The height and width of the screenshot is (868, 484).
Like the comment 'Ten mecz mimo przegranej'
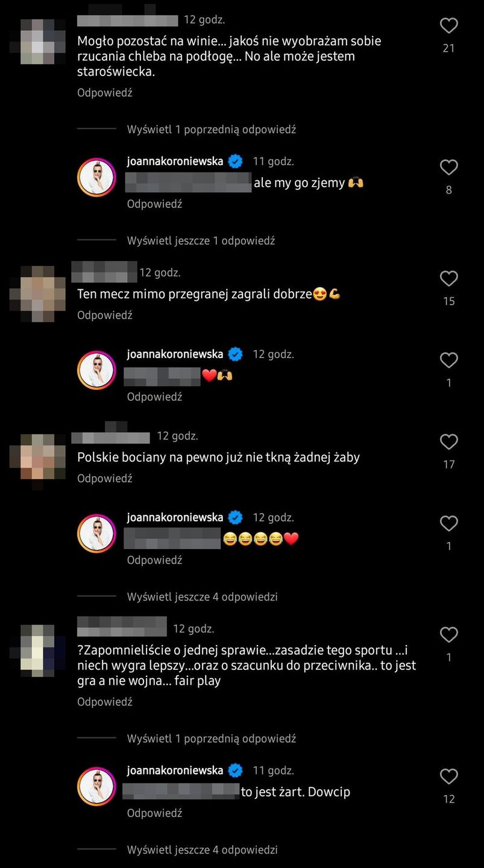click(x=448, y=278)
